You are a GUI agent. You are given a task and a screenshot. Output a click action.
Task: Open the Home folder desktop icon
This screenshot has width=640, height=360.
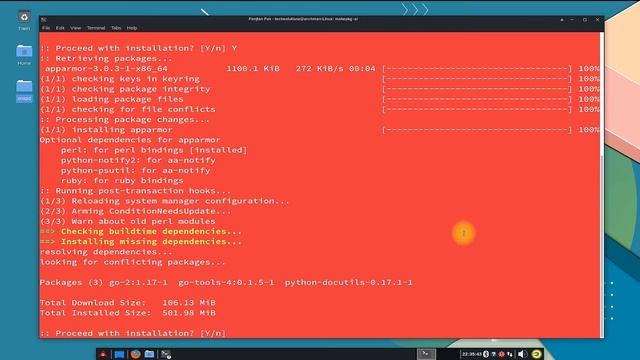point(24,55)
